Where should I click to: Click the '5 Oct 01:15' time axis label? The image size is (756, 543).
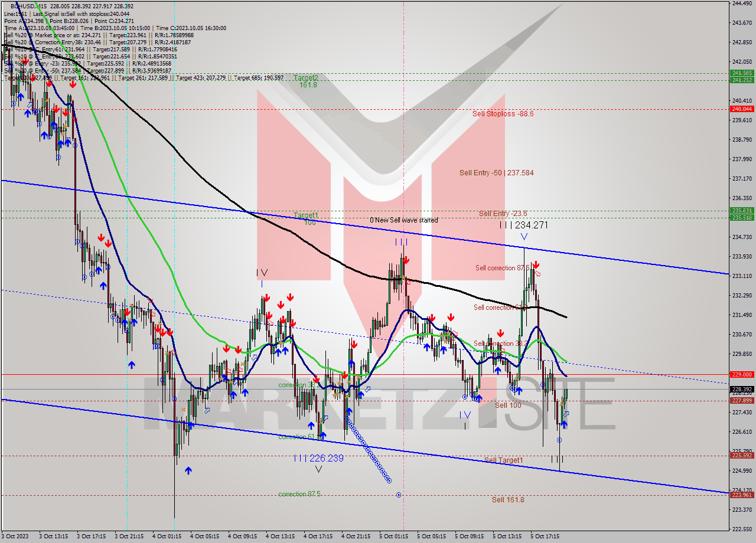[x=393, y=537]
